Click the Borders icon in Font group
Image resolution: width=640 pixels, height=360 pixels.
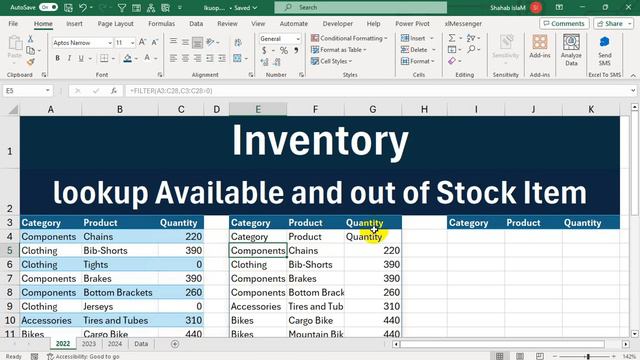coord(104,58)
